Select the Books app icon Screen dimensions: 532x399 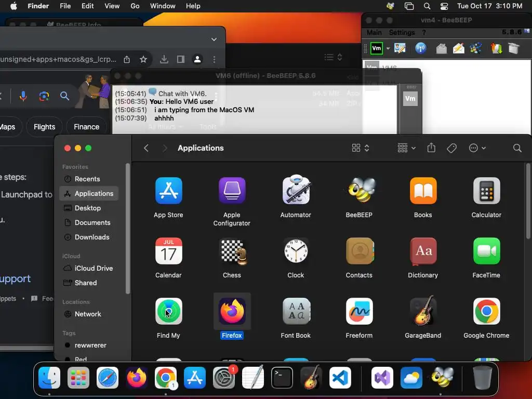pos(423,191)
